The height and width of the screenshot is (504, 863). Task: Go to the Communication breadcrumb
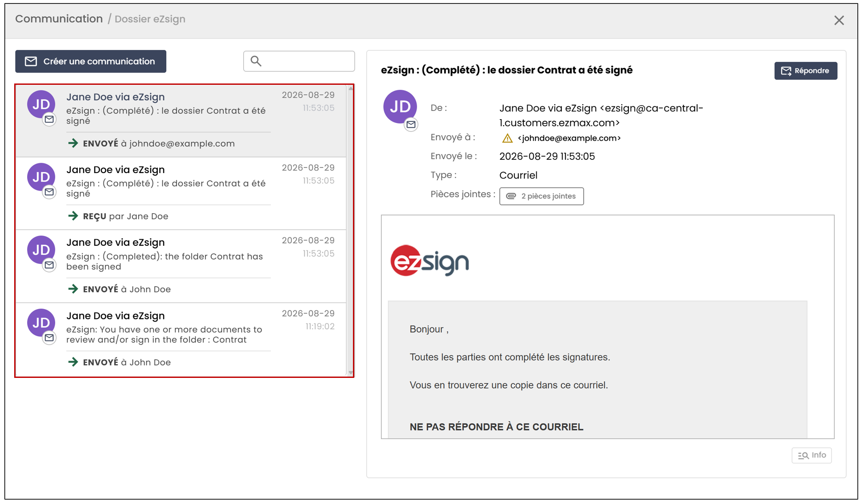[59, 19]
